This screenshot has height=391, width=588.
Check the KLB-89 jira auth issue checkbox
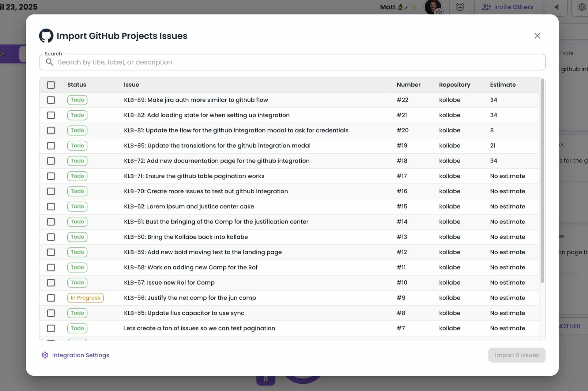[51, 100]
